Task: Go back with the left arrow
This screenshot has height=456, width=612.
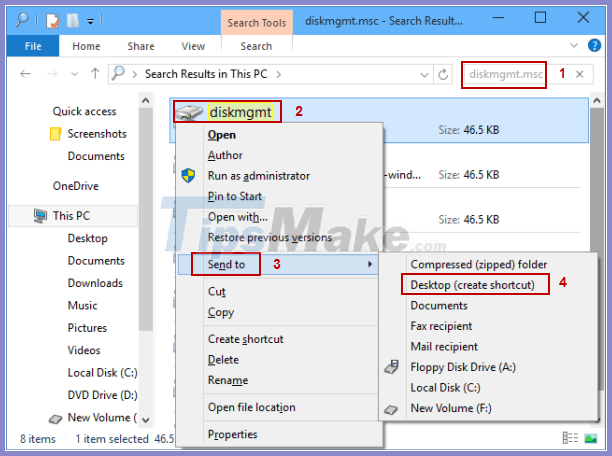Action: click(25, 73)
